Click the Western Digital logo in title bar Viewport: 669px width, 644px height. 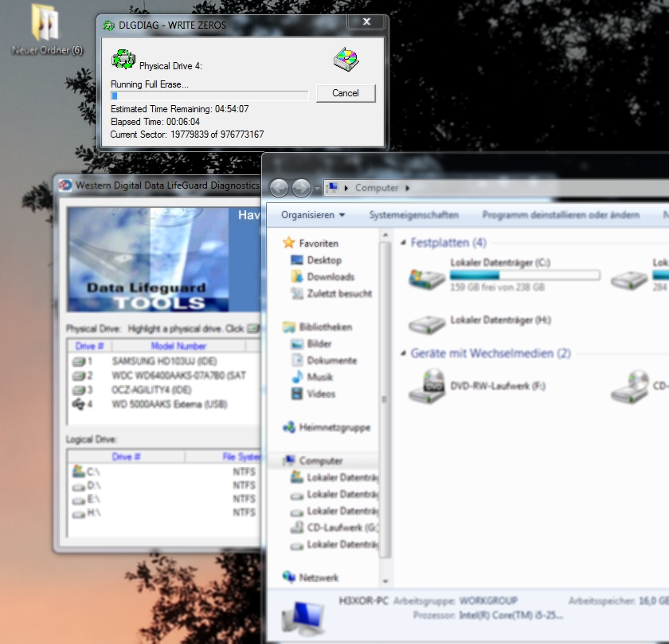(65, 185)
